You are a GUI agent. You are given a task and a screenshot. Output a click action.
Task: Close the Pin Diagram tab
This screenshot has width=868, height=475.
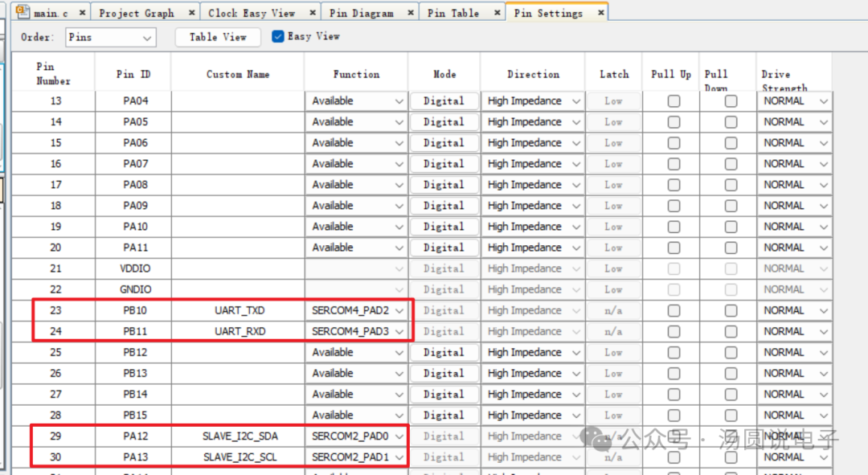click(411, 12)
